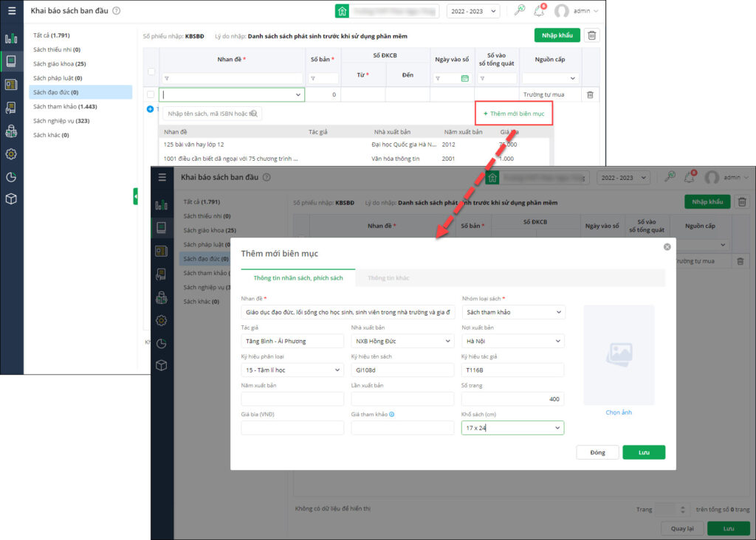Tick the checkbox on the first table row

(151, 94)
